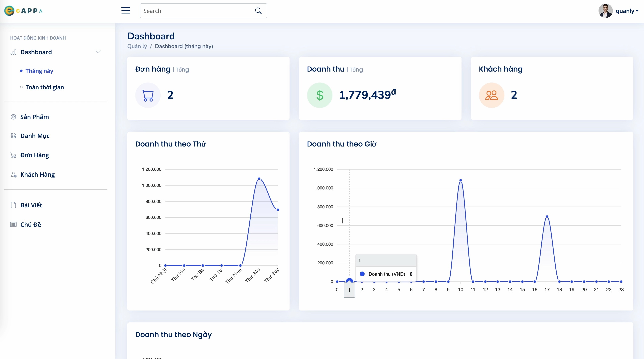The width and height of the screenshot is (644, 359).
Task: Click the Thứ Sáu peak data point
Action: pos(259,179)
